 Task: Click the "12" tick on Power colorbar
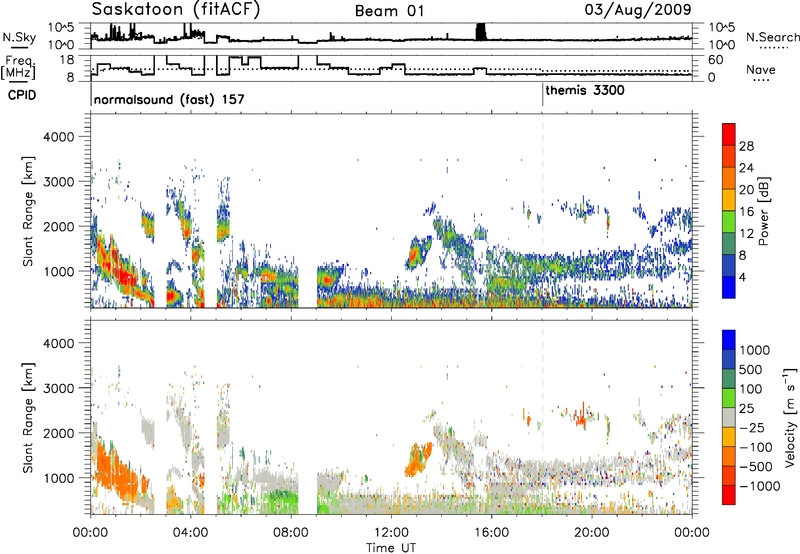coord(746,233)
